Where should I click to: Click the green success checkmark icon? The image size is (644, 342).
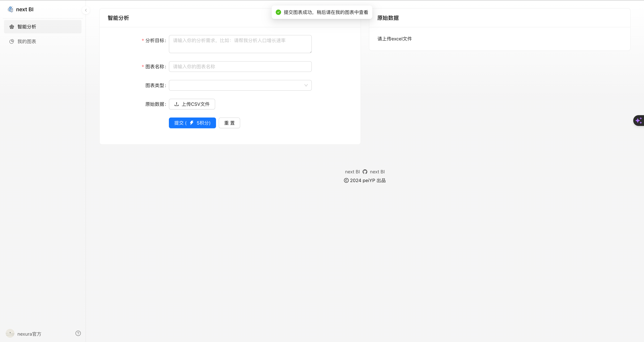(278, 12)
